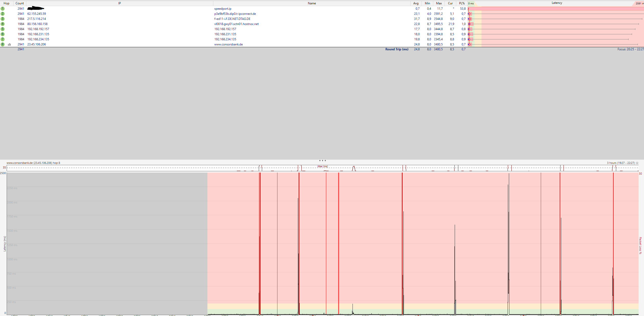Viewport: 644px width, 316px height.
Task: Toggle the hop 8 timeline graph bars icon
Action: coord(9,44)
